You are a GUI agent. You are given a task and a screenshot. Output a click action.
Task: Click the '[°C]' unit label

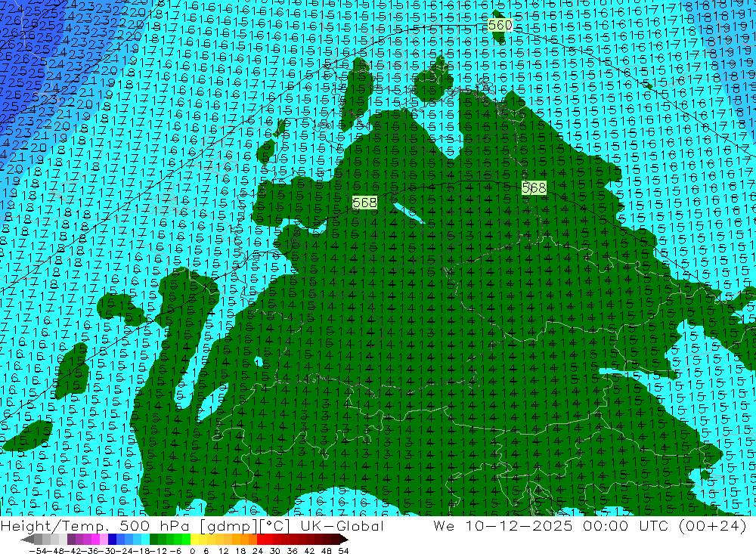tap(274, 525)
